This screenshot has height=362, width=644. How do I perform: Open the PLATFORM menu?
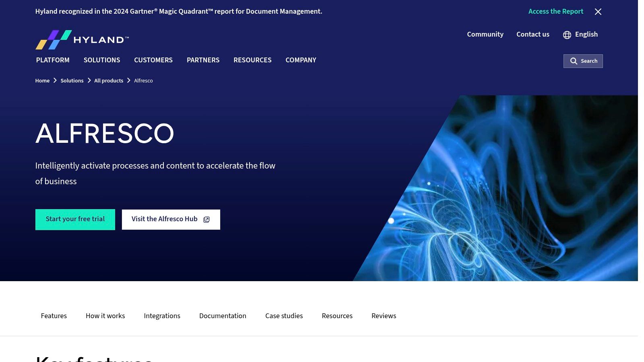coord(53,60)
